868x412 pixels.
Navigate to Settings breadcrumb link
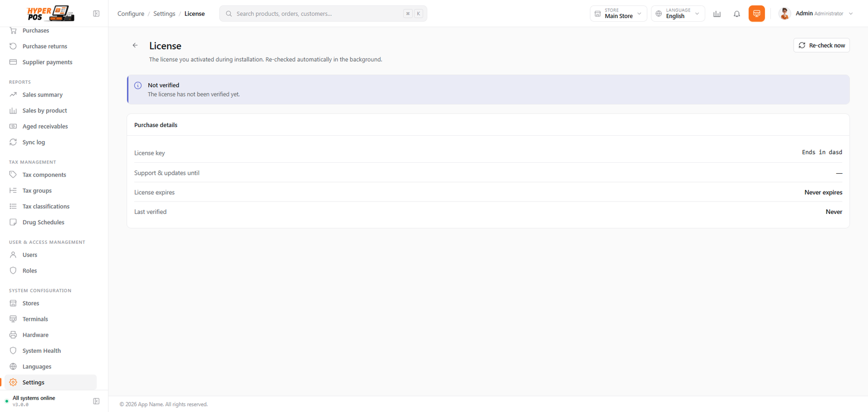point(164,14)
